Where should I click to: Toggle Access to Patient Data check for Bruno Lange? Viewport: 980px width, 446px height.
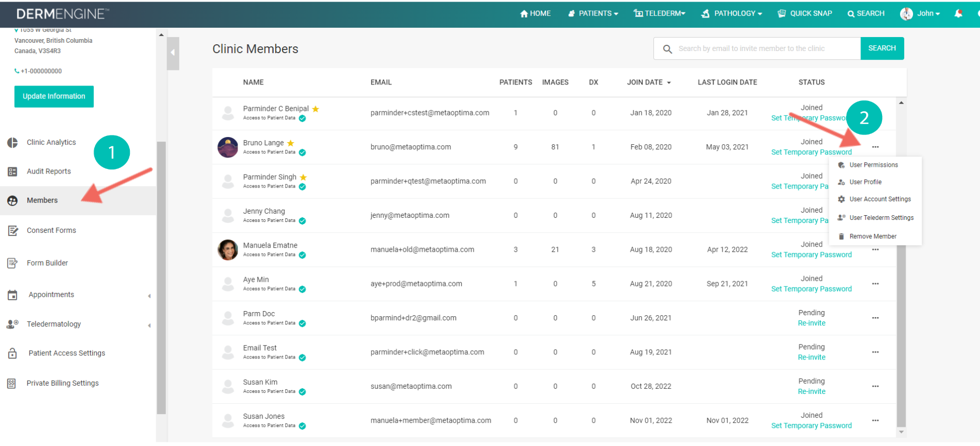[302, 152]
